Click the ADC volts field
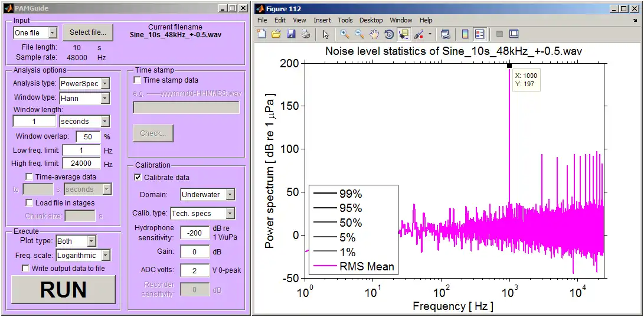This screenshot has width=644, height=317. click(195, 270)
